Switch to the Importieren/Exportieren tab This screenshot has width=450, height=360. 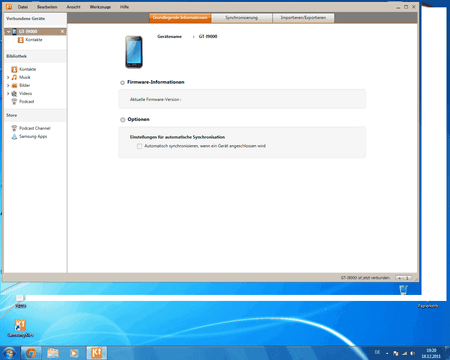coord(303,18)
